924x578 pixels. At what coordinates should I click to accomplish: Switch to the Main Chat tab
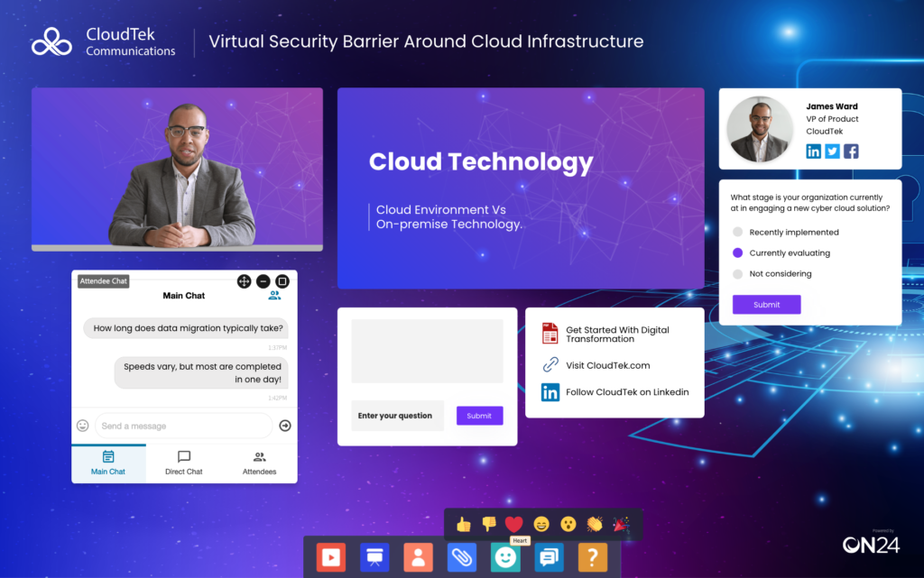point(108,463)
